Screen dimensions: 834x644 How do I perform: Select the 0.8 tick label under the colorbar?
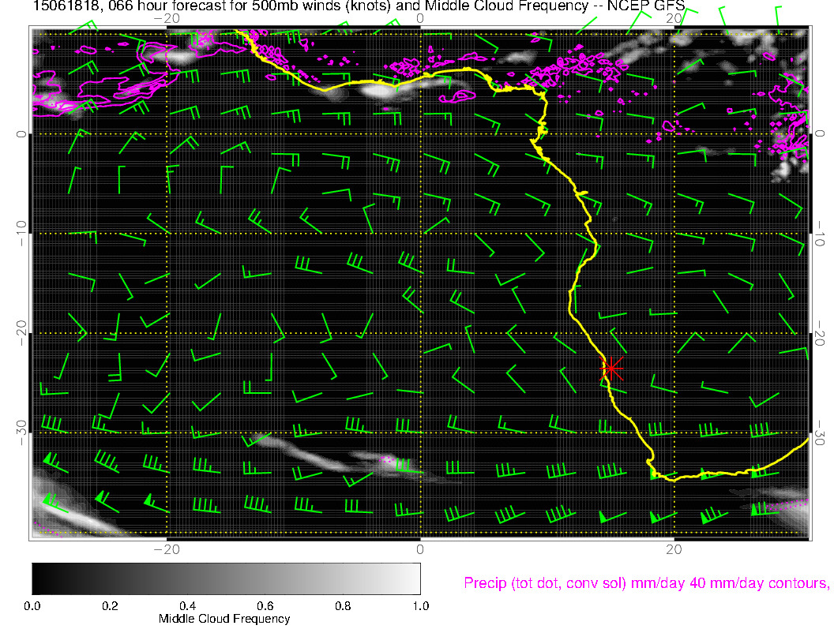343,606
